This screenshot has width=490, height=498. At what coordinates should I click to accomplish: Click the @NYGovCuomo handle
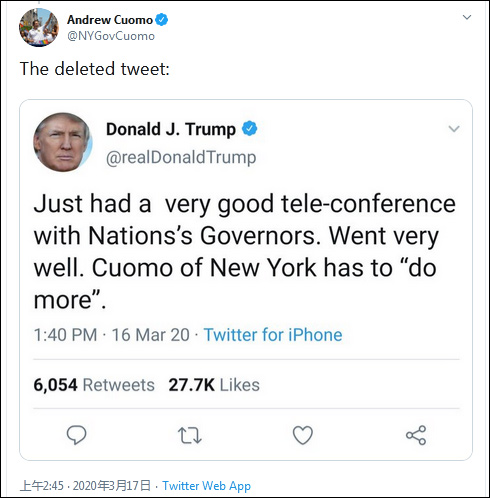111,36
